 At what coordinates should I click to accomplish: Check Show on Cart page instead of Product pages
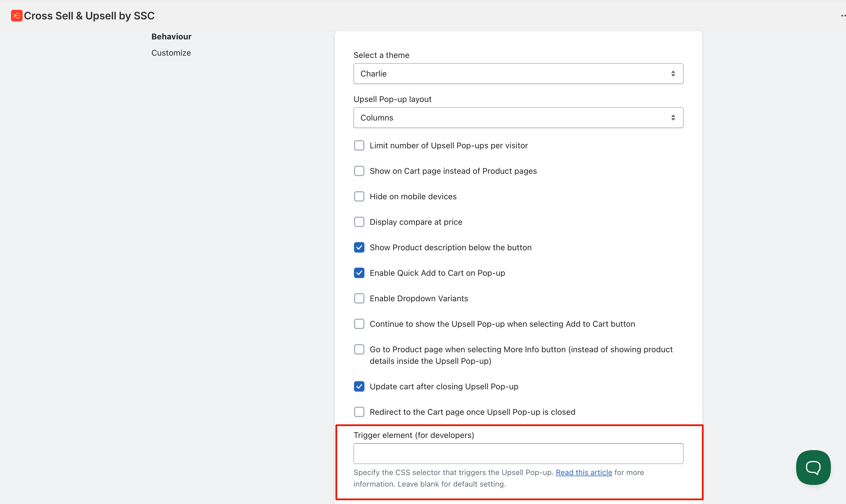(359, 171)
